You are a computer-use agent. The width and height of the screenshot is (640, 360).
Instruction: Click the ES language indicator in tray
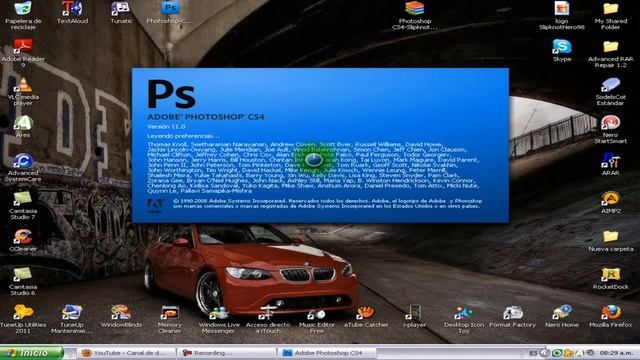pos(533,353)
